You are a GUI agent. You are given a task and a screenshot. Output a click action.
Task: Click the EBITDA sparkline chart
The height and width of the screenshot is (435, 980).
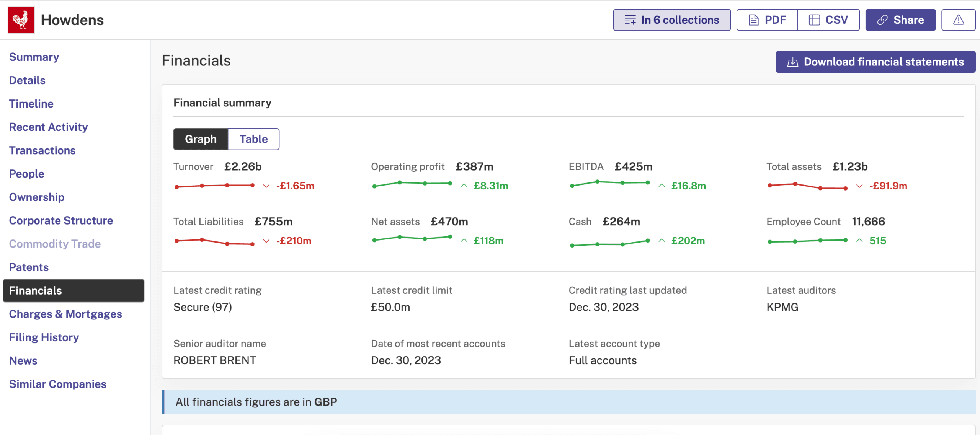[610, 184]
